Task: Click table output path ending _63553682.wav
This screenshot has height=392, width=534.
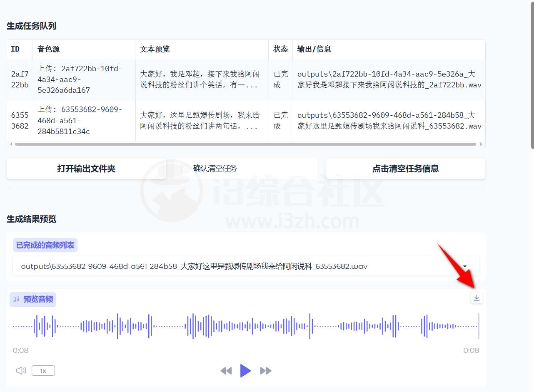Action: 389,121
